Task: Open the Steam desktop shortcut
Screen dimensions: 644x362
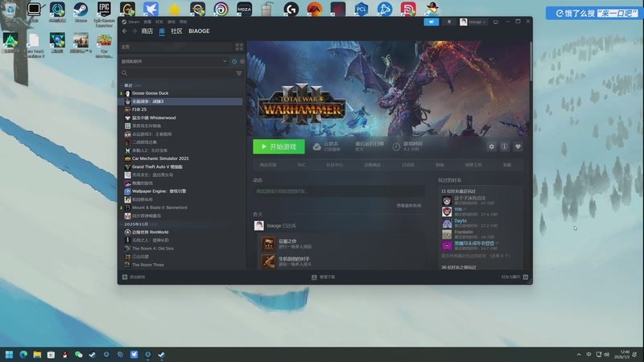Action: (x=80, y=12)
